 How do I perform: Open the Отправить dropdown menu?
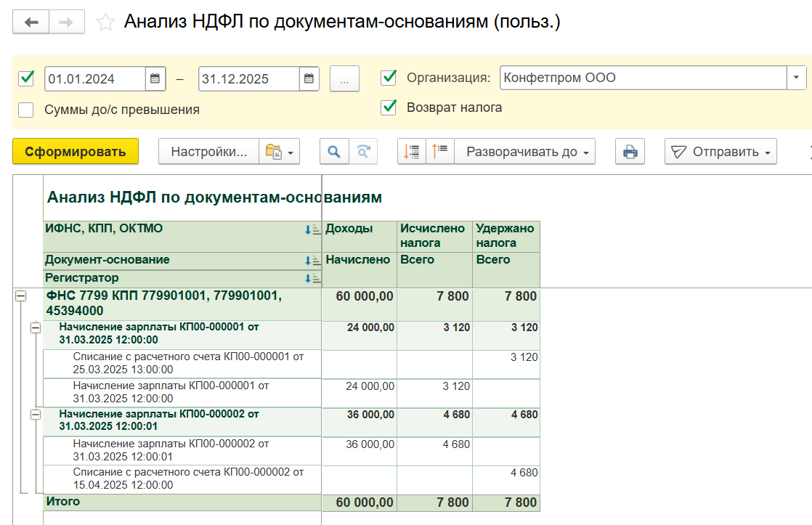pyautogui.click(x=720, y=152)
